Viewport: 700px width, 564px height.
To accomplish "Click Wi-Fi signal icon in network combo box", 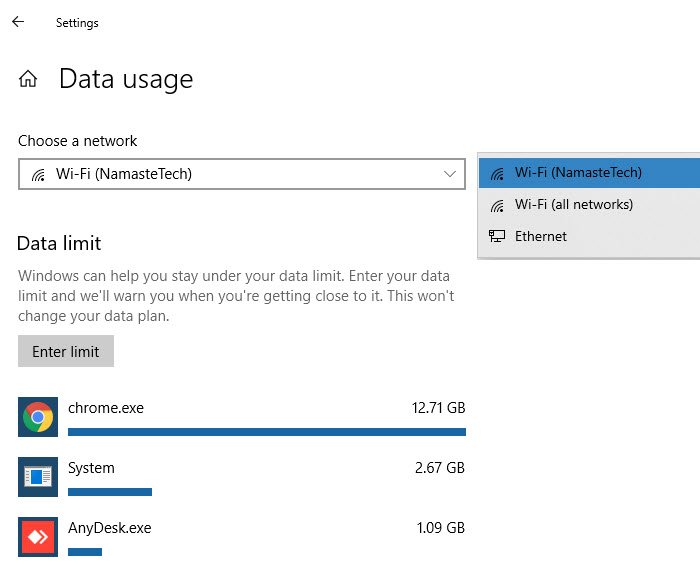I will pyautogui.click(x=39, y=175).
